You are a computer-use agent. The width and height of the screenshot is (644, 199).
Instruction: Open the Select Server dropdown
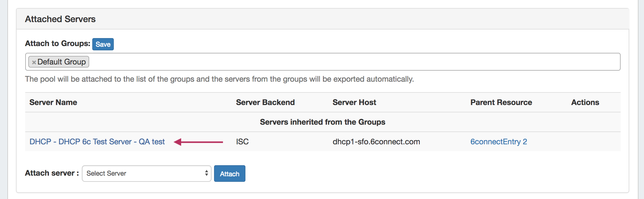(146, 174)
